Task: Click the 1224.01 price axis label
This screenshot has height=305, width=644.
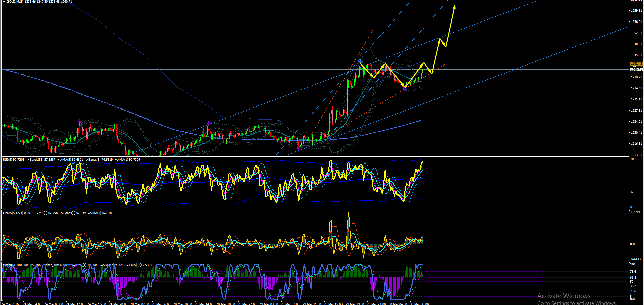Action: 637,122
